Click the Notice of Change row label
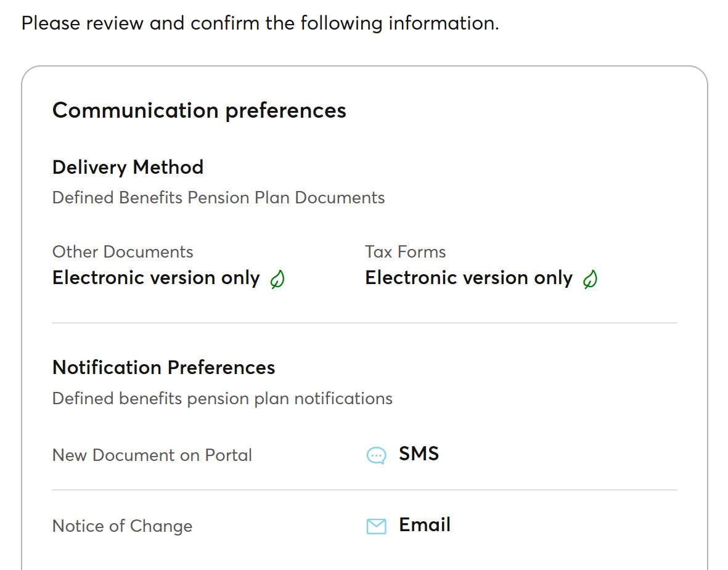 [122, 526]
